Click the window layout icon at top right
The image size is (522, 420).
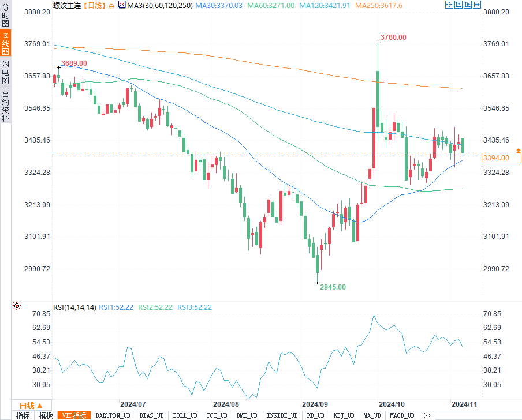449,5
